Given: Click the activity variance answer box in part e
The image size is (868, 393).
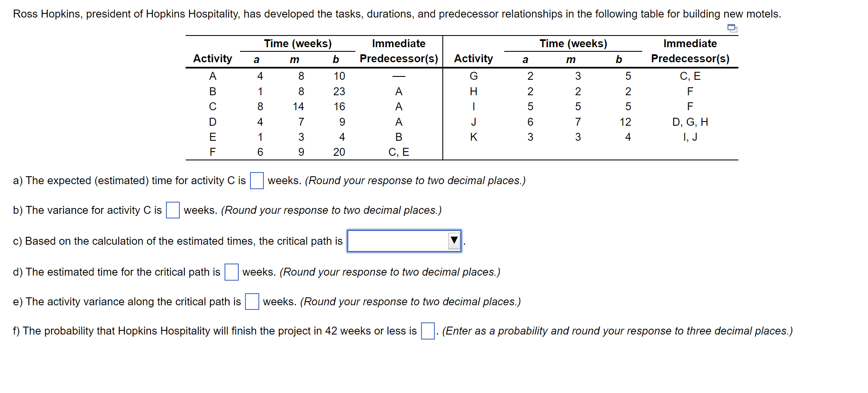Looking at the screenshot, I should click(252, 302).
